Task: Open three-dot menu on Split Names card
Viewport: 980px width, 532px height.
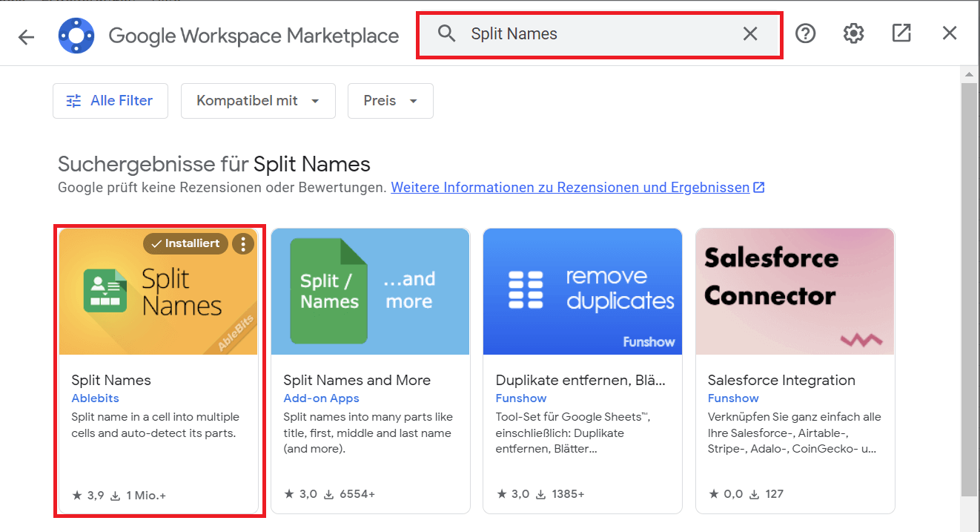Action: coord(243,244)
